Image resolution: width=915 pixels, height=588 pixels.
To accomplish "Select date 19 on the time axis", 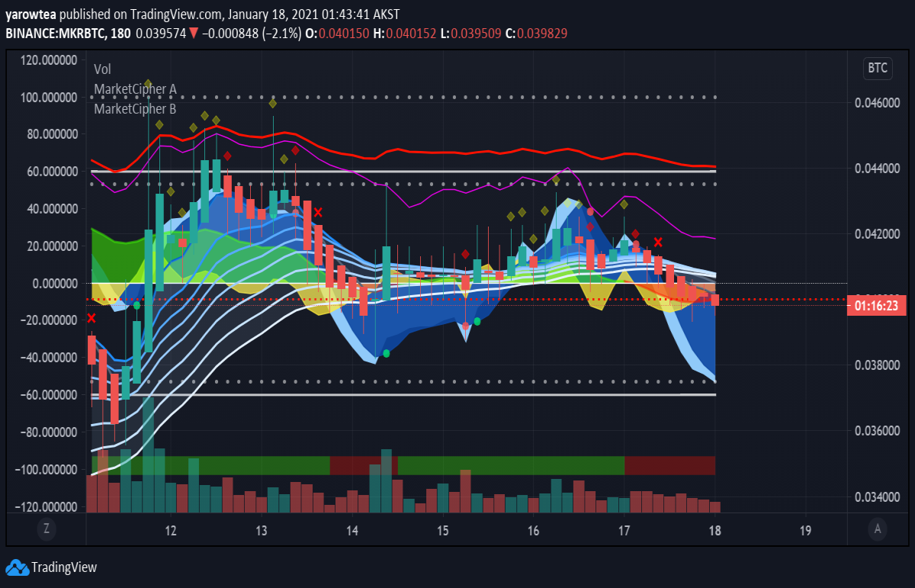I will (x=805, y=529).
